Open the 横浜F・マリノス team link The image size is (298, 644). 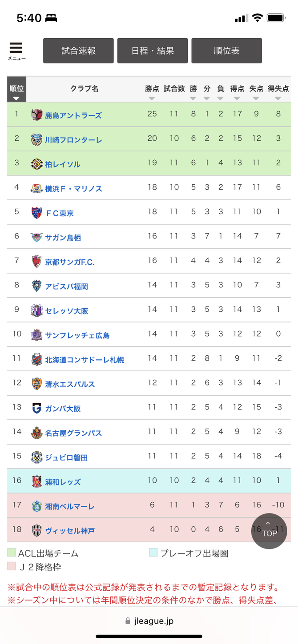coord(73,189)
